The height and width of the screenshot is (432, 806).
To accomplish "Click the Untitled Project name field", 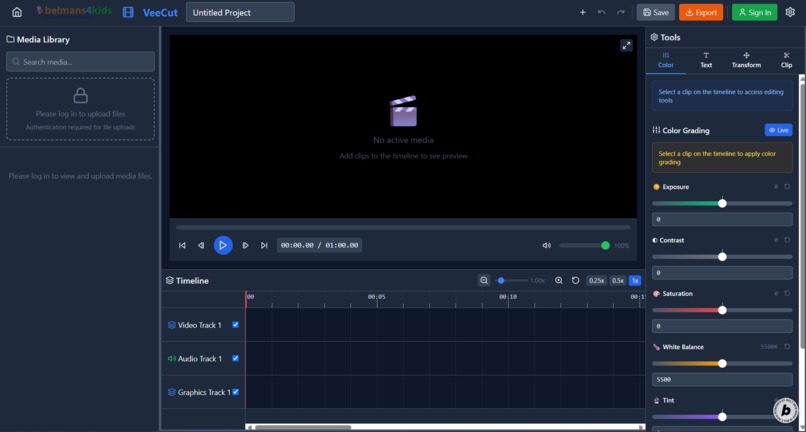I will tap(240, 12).
